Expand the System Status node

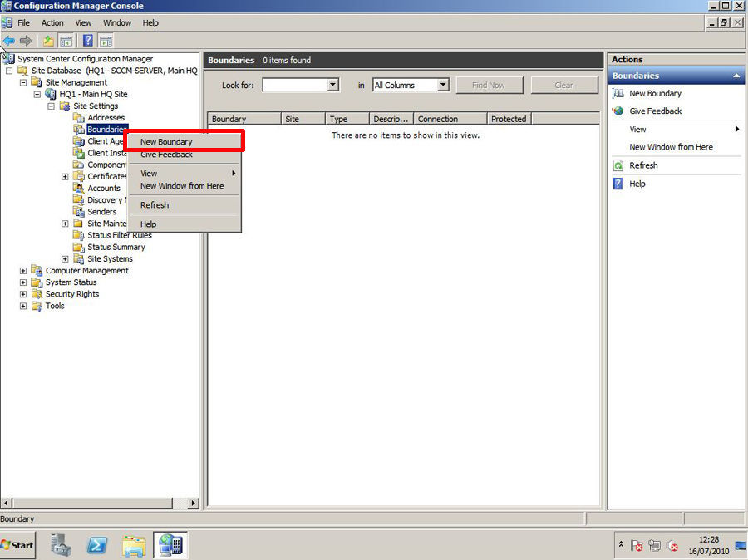pyautogui.click(x=23, y=282)
